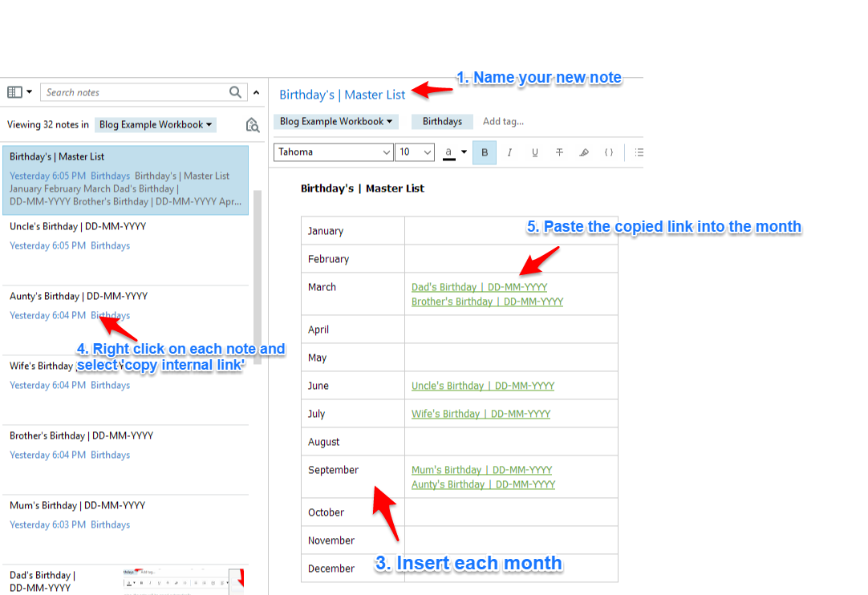Open Wife's Birthday link in July row
The height and width of the screenshot is (595, 868).
click(481, 414)
